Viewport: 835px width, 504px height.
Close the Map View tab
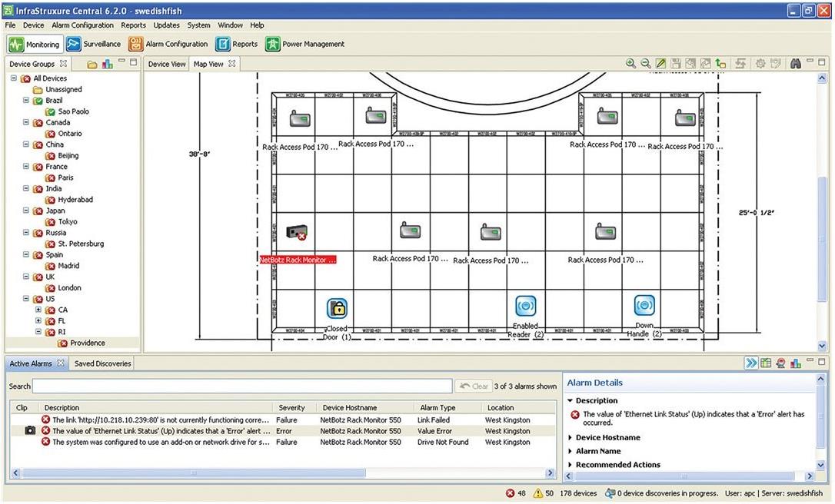231,63
